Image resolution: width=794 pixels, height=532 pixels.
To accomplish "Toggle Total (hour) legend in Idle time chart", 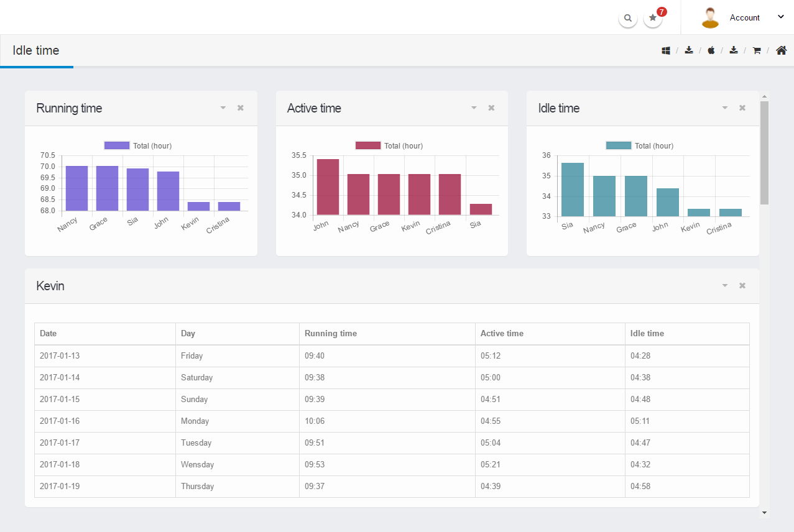I will click(639, 145).
